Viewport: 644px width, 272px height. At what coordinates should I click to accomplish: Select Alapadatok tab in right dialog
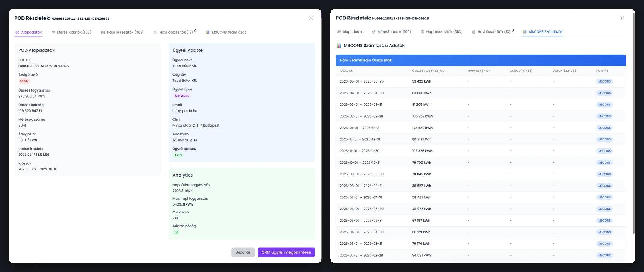tap(350, 32)
